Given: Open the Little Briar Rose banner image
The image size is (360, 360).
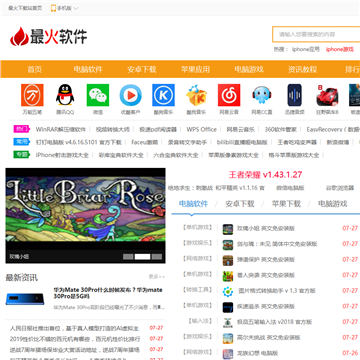Looking at the screenshot, I should 85,209.
